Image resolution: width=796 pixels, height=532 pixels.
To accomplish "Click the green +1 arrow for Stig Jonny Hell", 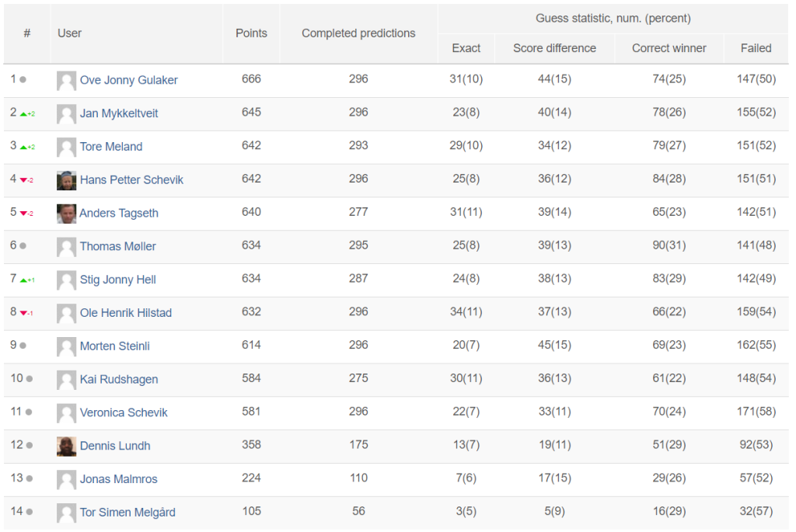I will pos(27,280).
